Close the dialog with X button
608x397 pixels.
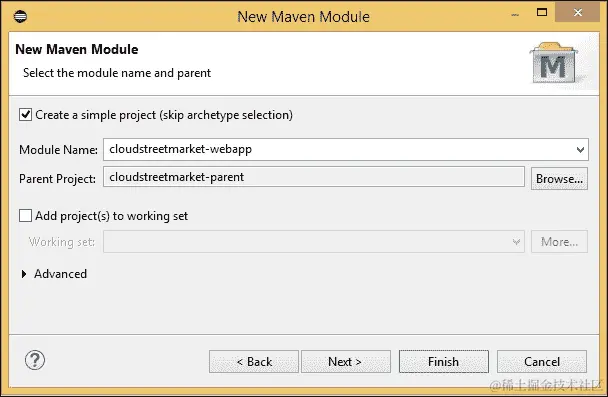(578, 12)
